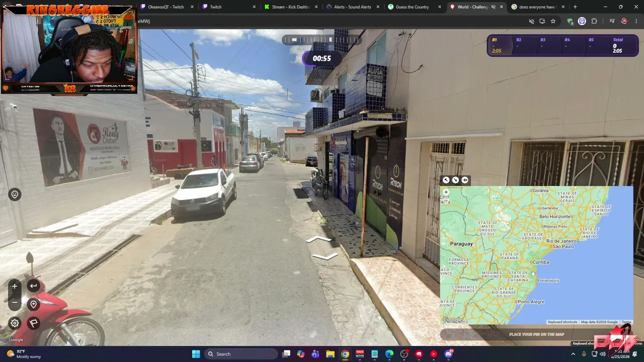Click the round timer showing 00:55

pyautogui.click(x=322, y=58)
